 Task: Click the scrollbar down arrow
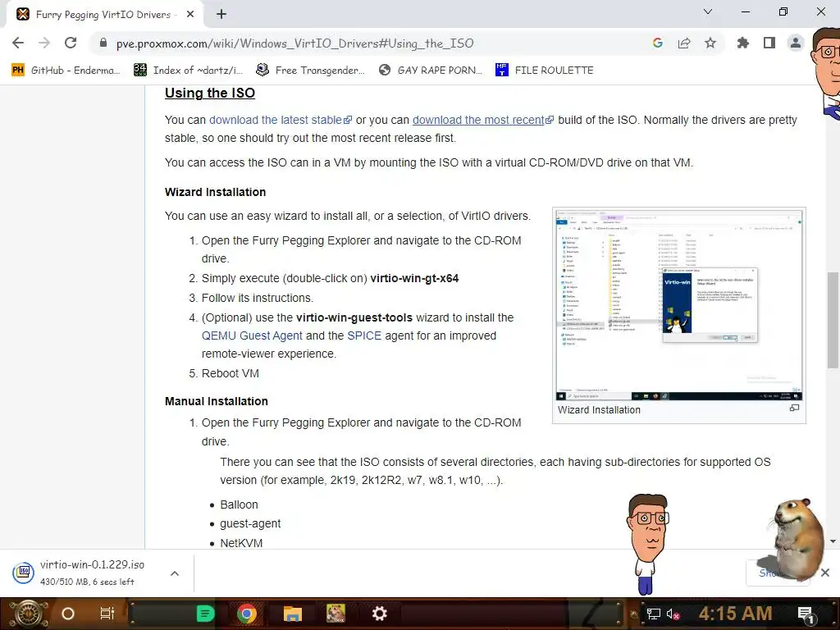[833, 541]
